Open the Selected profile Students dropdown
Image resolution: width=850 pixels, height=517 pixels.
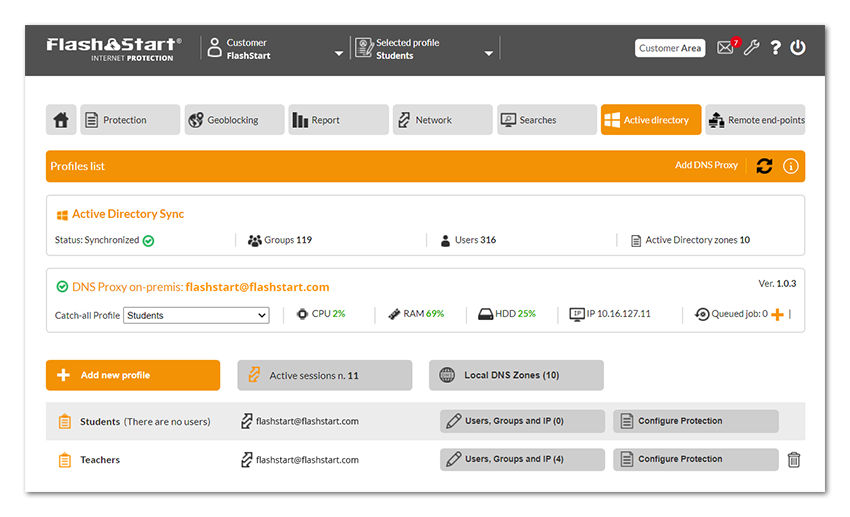[x=489, y=53]
